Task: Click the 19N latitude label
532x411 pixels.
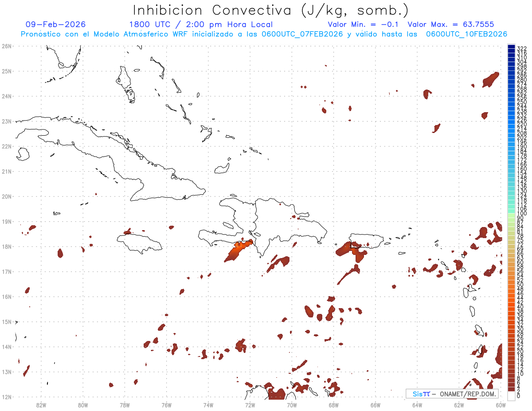Action: (6, 221)
